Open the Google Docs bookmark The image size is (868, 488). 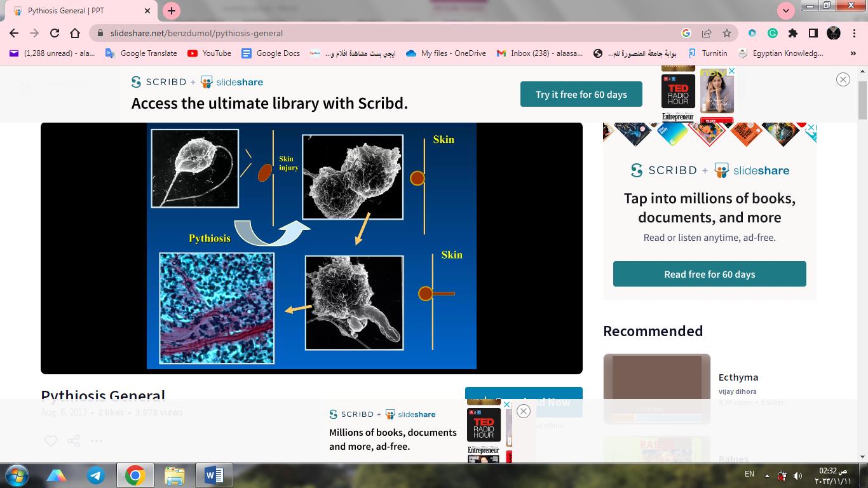(x=271, y=53)
